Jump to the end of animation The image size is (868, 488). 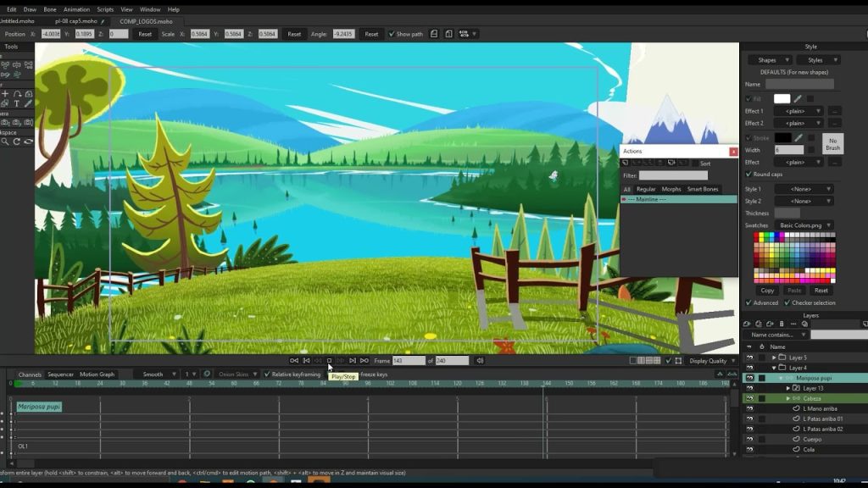(x=364, y=361)
